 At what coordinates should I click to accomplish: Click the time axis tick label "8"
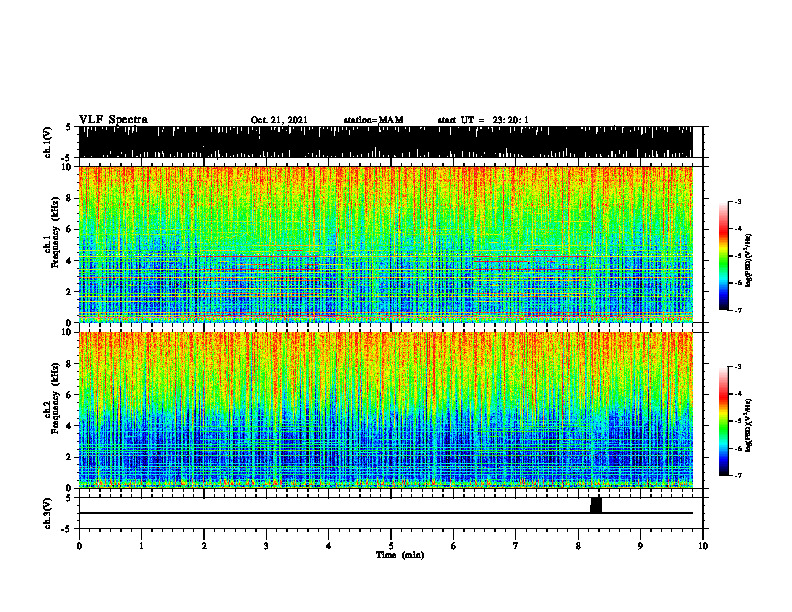pos(578,546)
